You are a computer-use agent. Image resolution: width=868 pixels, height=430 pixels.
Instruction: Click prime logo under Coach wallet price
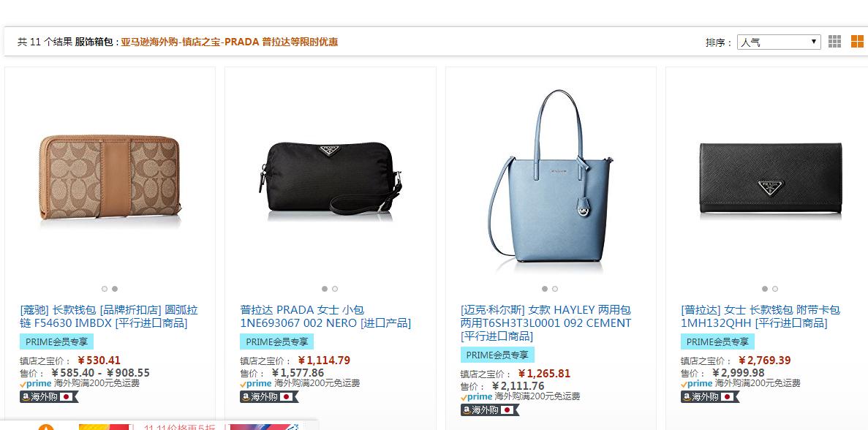pos(35,383)
